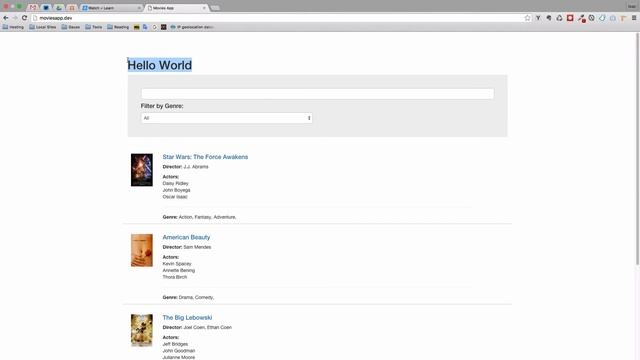Bookmark this page with the star icon
Screen dimensions: 640x360
coord(527,18)
